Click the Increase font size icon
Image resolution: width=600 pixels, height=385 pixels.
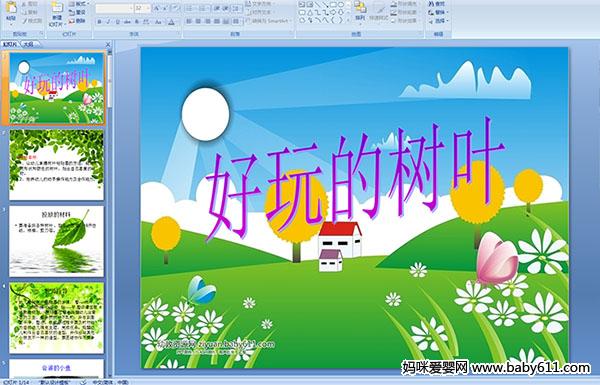(157, 8)
